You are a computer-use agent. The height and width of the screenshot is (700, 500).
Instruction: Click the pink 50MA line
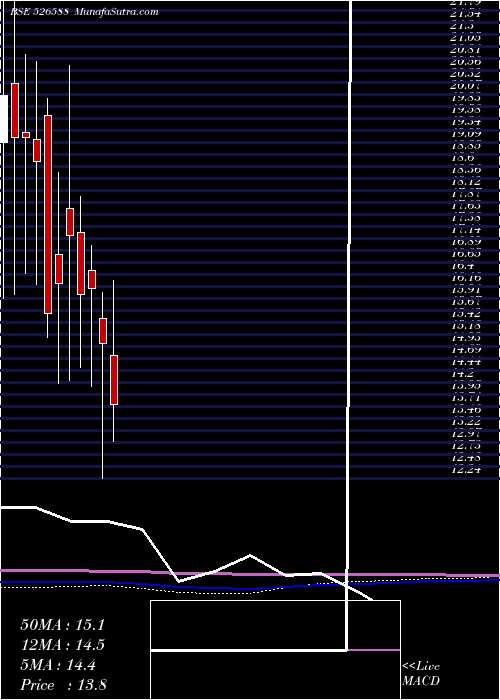250,575
